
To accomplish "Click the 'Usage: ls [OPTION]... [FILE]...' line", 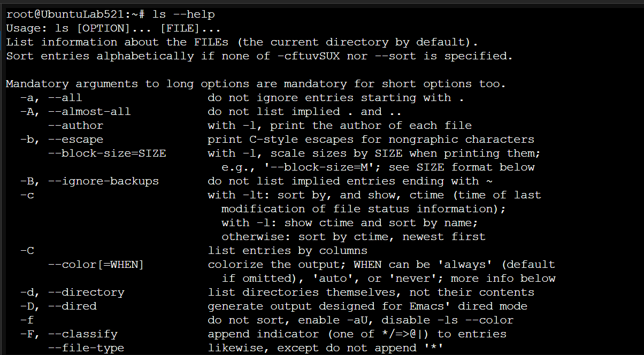I will [x=113, y=28].
